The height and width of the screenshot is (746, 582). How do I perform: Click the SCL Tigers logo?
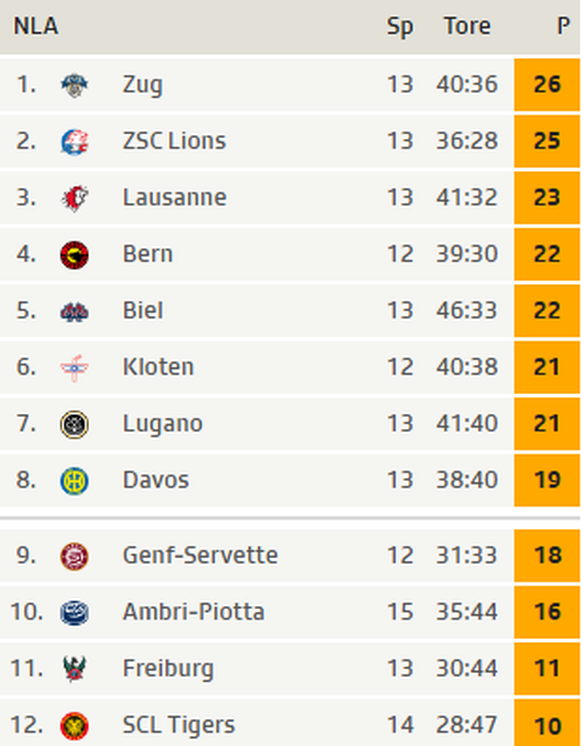pos(75,726)
